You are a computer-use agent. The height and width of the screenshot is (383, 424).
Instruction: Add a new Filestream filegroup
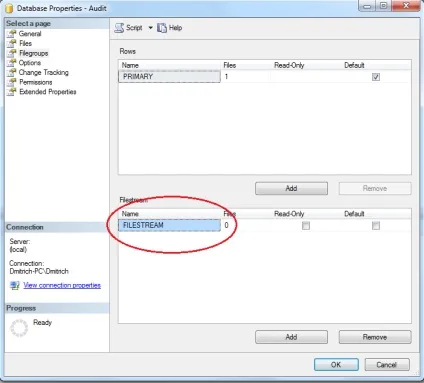(291, 337)
